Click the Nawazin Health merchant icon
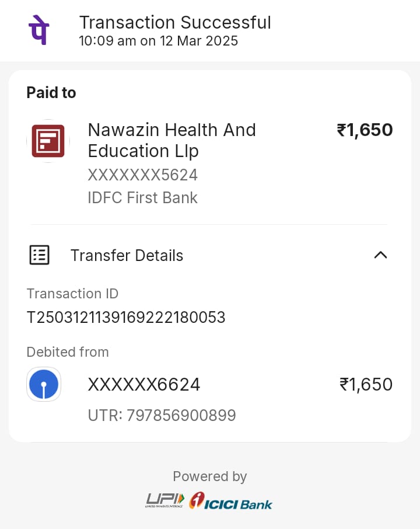Image resolution: width=420 pixels, height=529 pixels. [48, 141]
